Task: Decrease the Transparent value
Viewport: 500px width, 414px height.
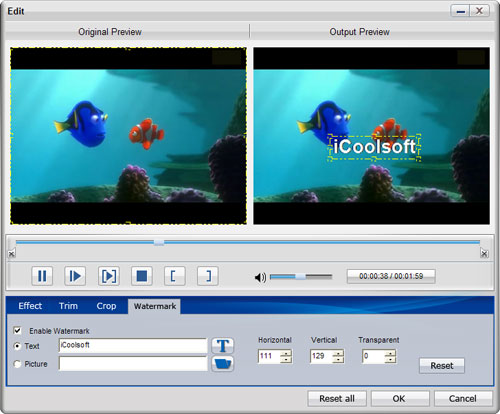Action: pyautogui.click(x=390, y=359)
